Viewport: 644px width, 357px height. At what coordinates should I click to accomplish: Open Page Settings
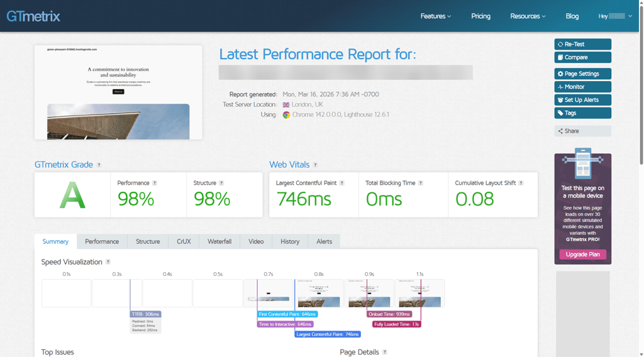(582, 74)
